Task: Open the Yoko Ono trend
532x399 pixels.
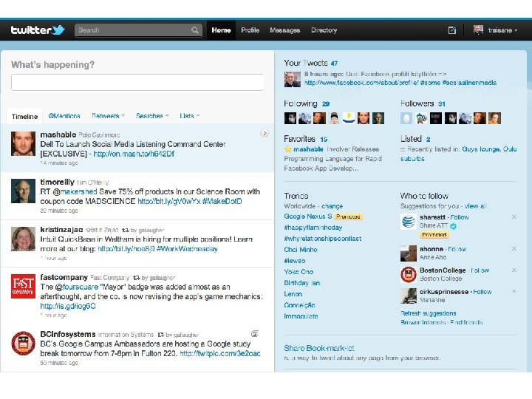Action: point(299,272)
